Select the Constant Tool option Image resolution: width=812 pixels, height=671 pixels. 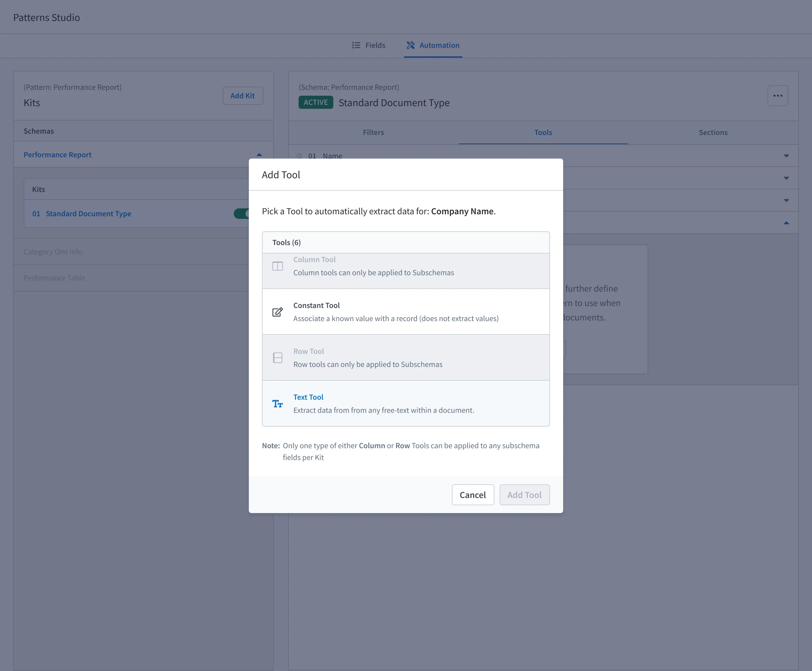pos(406,312)
